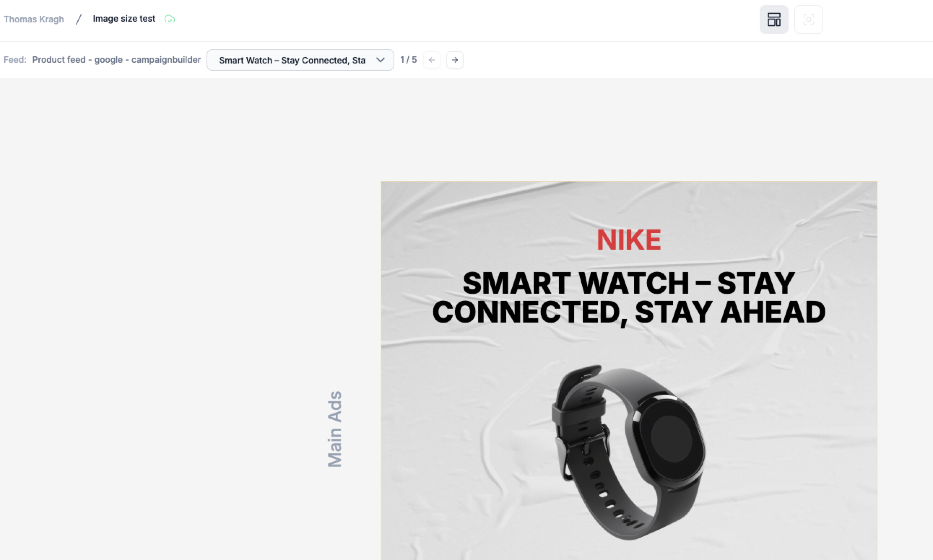Click the 1 / 5 page counter
Image resolution: width=933 pixels, height=560 pixels.
(x=408, y=60)
